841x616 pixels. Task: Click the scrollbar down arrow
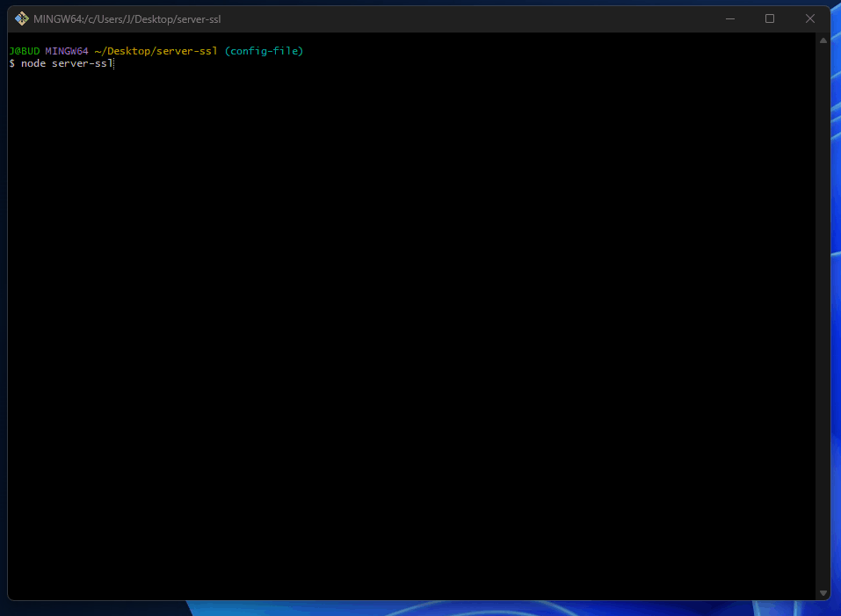[x=823, y=593]
